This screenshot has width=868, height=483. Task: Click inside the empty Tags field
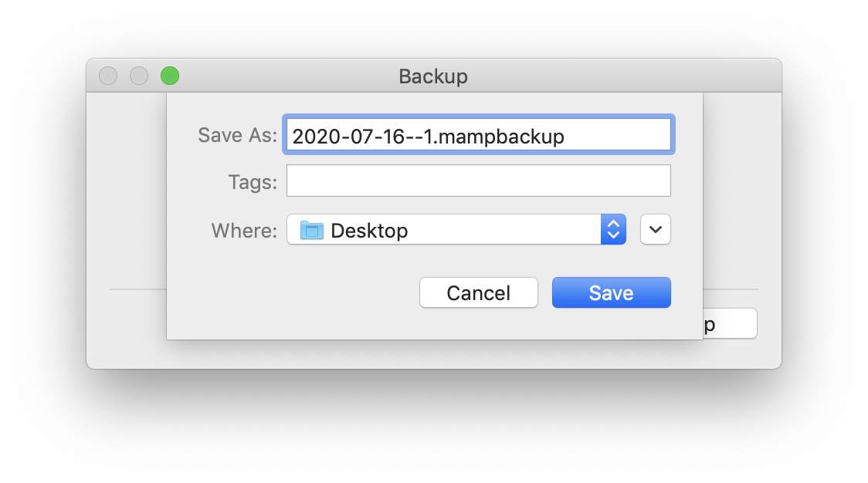[477, 180]
